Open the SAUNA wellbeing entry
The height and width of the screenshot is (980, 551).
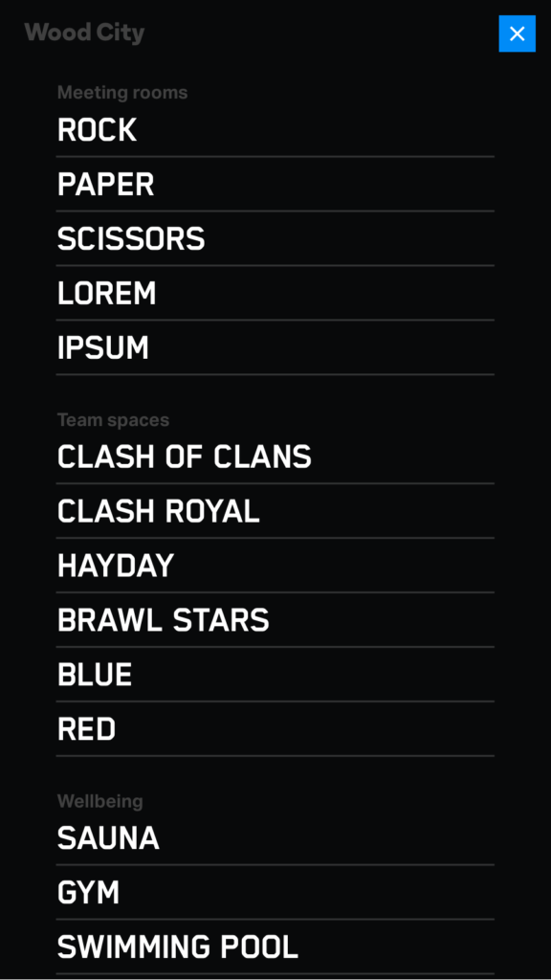pos(275,838)
